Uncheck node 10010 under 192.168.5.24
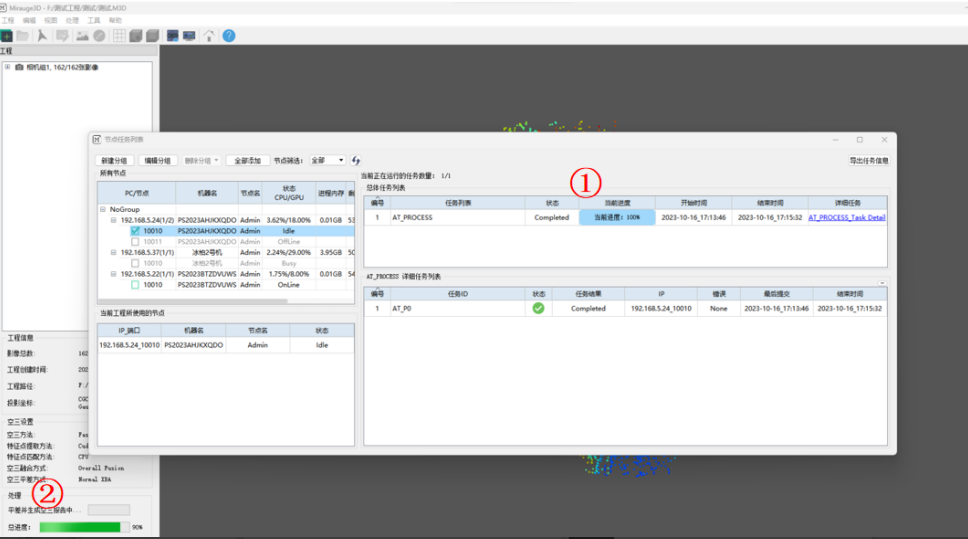This screenshot has height=539, width=968. pos(135,230)
